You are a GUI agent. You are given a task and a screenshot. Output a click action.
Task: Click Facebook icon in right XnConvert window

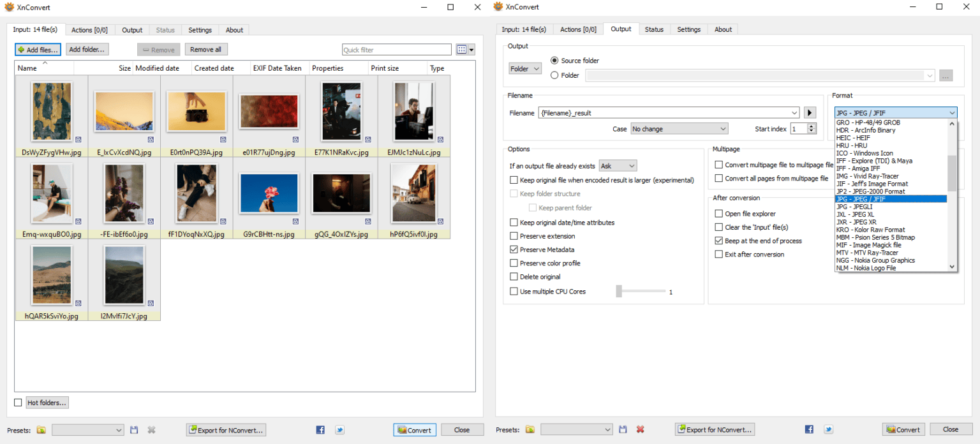[809, 429]
